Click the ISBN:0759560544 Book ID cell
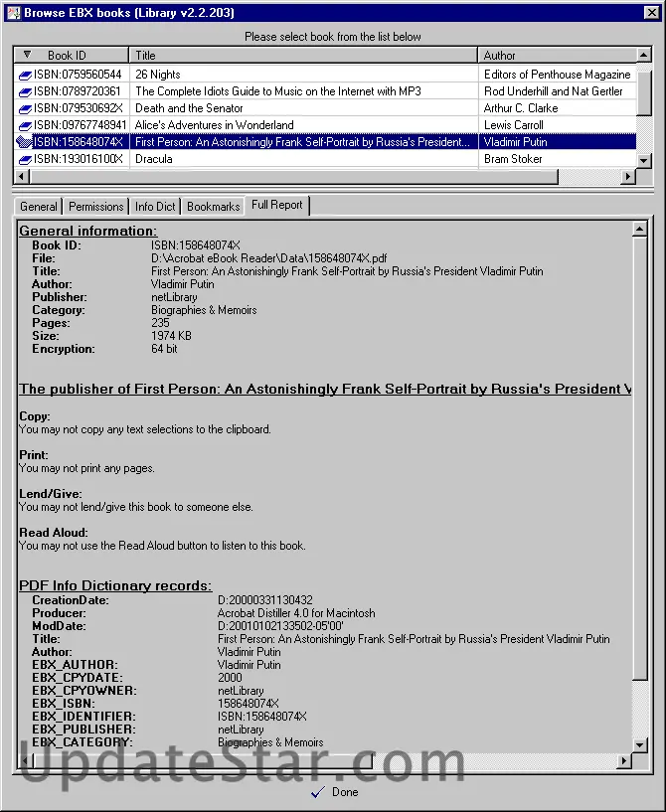The image size is (666, 812). [78, 75]
